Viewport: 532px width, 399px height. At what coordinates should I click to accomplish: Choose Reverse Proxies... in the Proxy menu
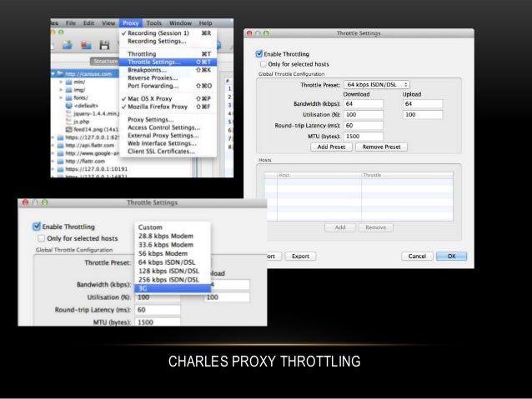(x=168, y=77)
